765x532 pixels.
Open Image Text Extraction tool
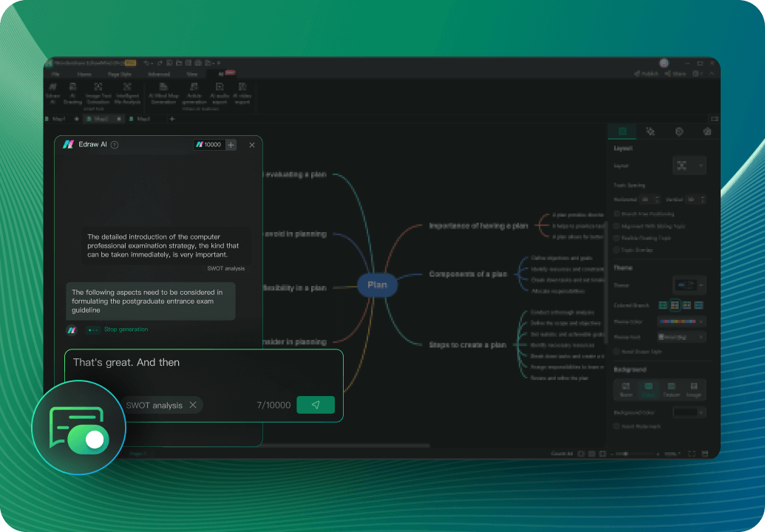[x=98, y=93]
